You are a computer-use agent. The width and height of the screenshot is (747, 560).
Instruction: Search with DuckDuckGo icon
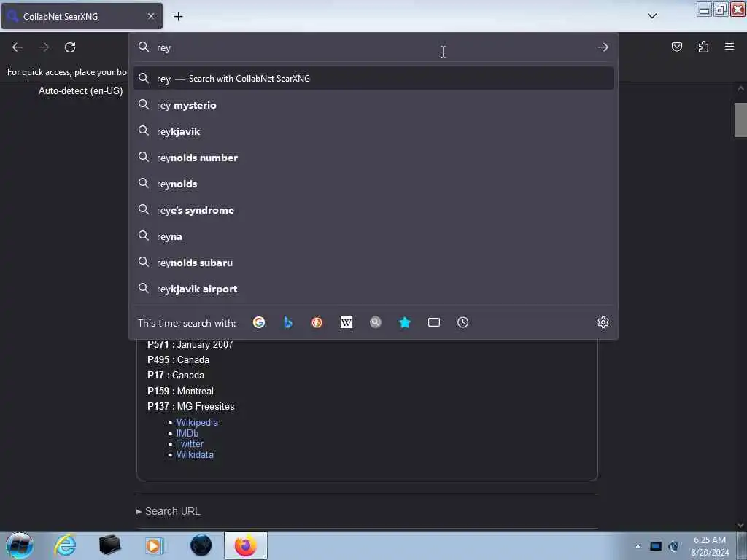click(317, 322)
